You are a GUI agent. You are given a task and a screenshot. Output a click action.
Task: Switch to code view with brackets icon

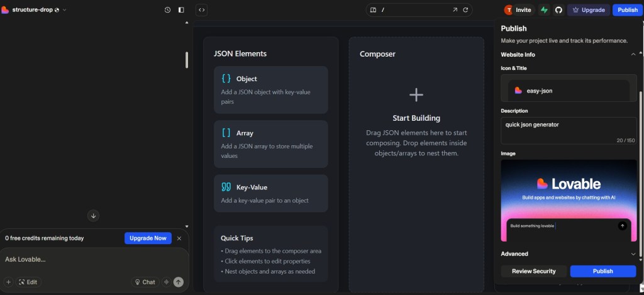[201, 10]
